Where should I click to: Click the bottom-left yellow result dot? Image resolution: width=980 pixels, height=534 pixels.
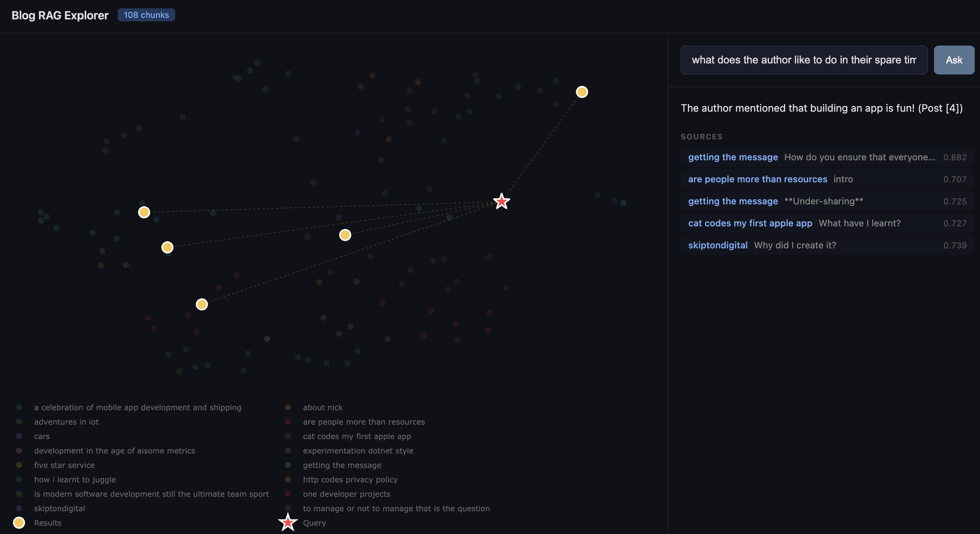(201, 304)
